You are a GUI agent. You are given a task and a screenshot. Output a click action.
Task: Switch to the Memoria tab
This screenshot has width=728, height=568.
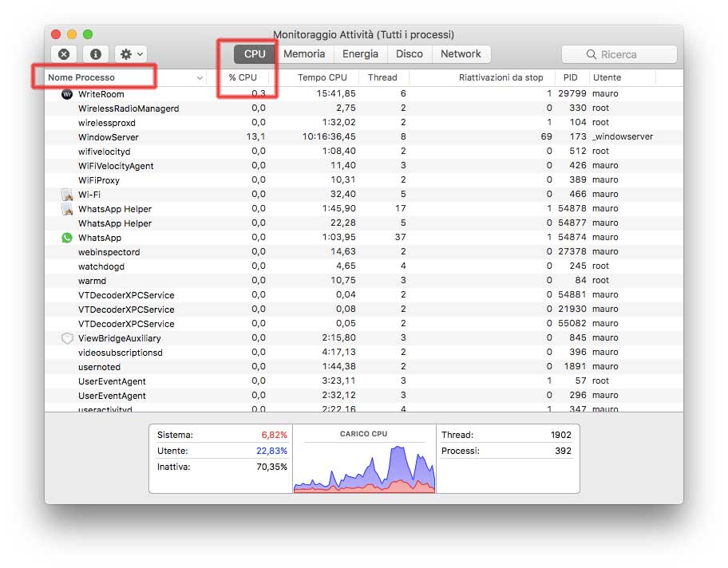pyautogui.click(x=304, y=53)
